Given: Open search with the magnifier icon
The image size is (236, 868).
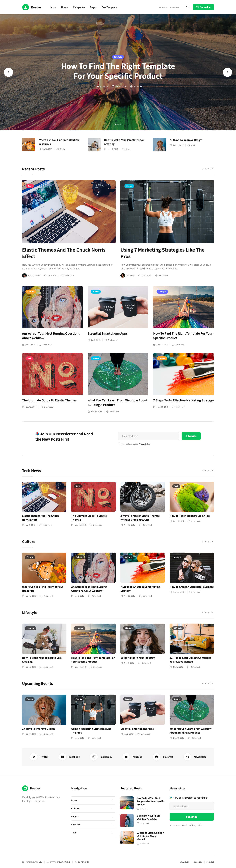Looking at the screenshot, I should coord(187,7).
